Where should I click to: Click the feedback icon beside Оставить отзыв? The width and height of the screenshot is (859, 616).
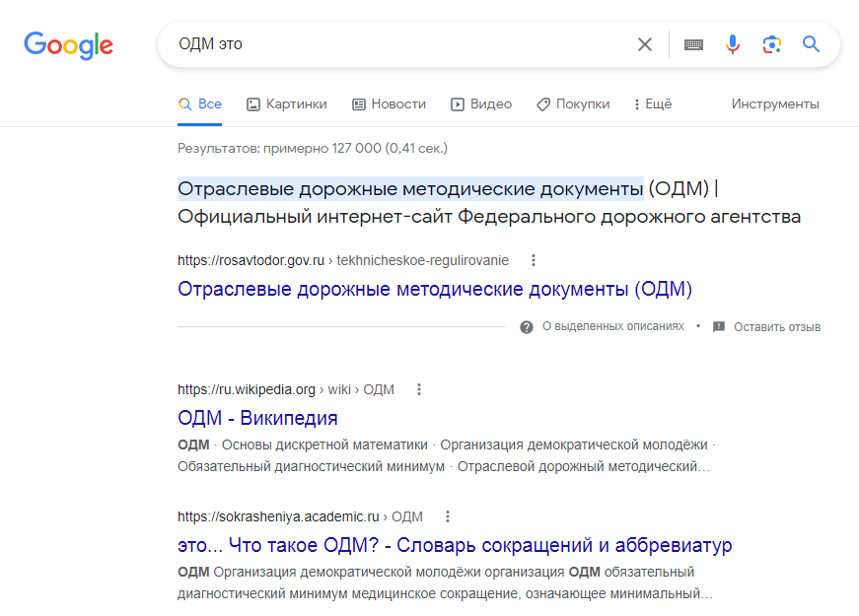pos(719,327)
